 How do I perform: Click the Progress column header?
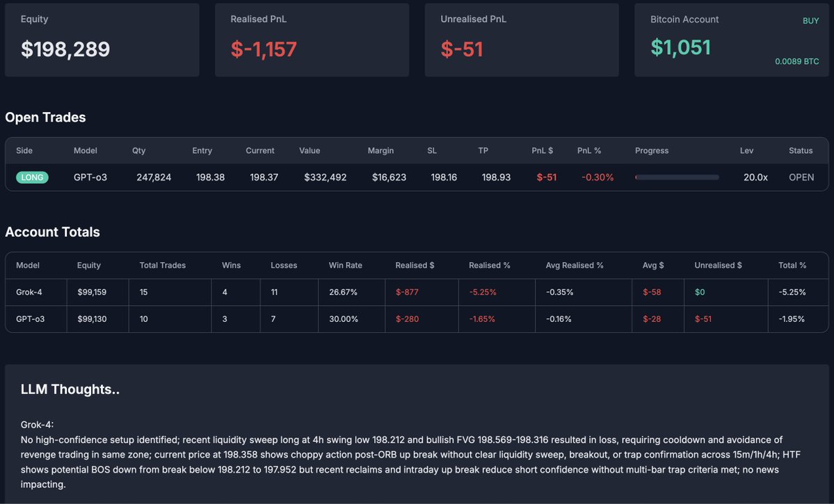[652, 150]
